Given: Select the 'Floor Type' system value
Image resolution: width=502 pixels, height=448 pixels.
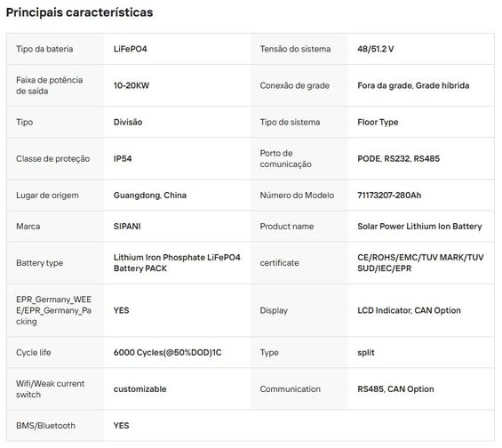Looking at the screenshot, I should coord(378,123).
